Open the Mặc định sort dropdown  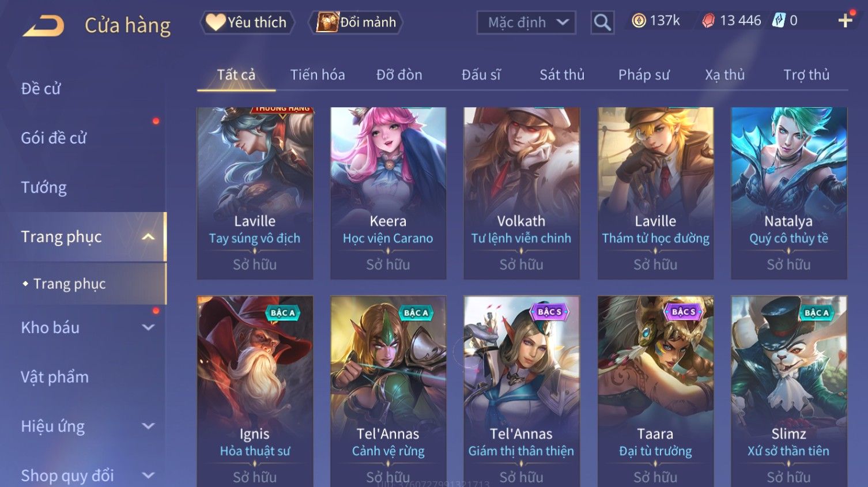coord(526,22)
